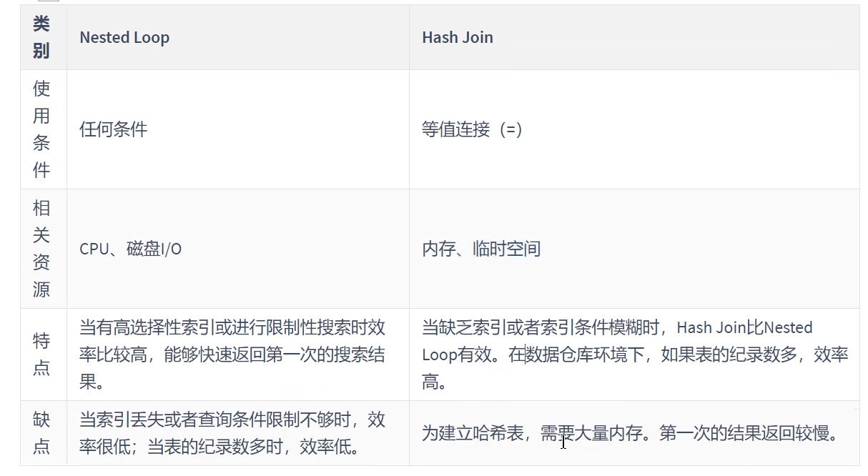Click the 类别 header cell
This screenshot has width=868, height=476.
point(43,37)
